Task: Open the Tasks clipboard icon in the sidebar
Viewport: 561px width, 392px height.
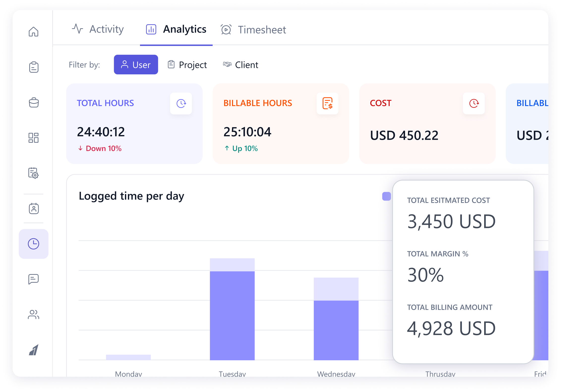Action: 34,67
